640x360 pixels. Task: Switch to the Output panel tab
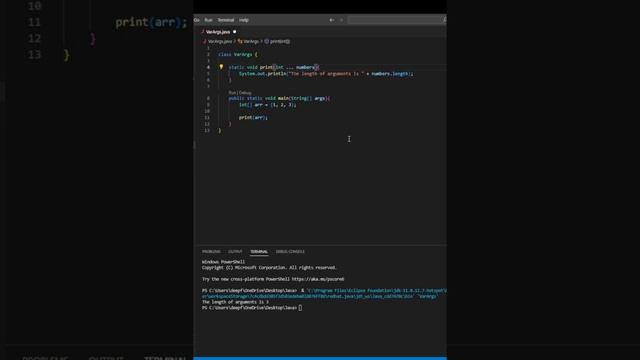[x=235, y=251]
